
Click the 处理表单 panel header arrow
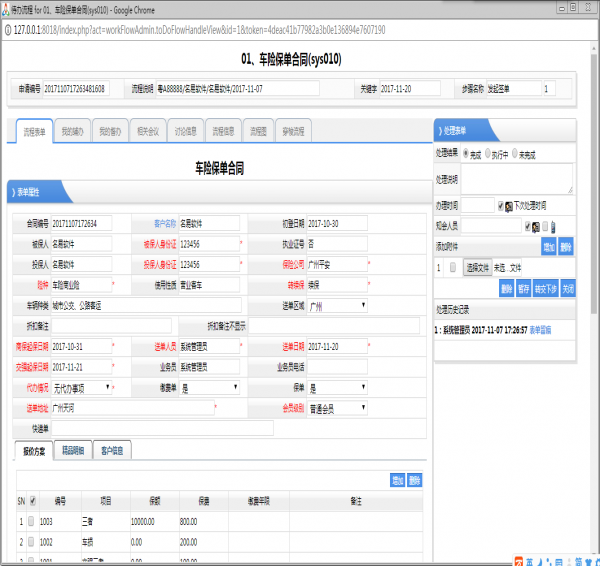point(440,131)
